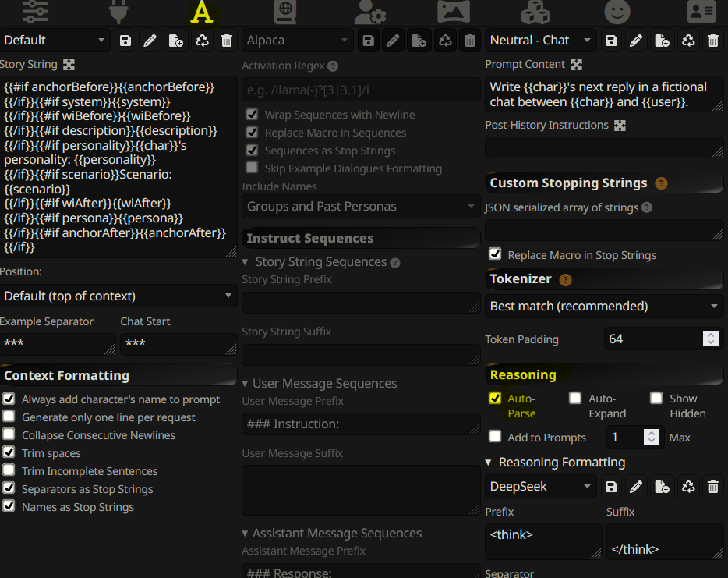
Task: Rename the Neutral - Chat system prompt
Action: coord(636,41)
